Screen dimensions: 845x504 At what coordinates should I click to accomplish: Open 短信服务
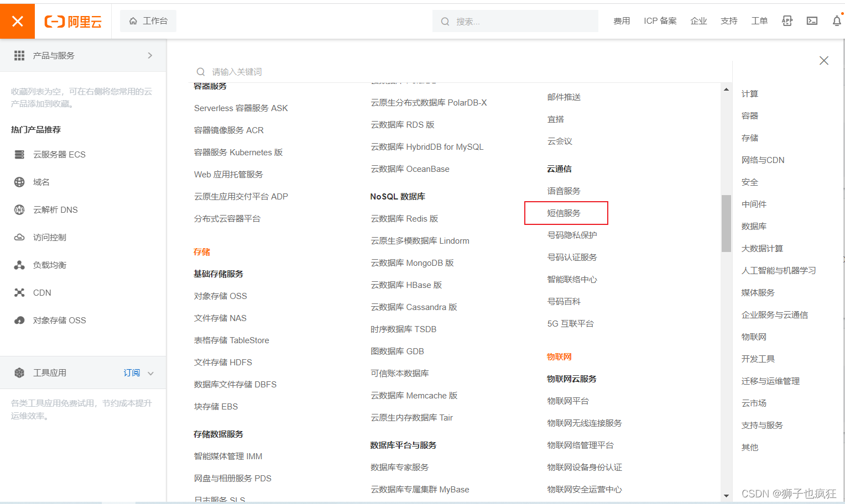pos(564,213)
